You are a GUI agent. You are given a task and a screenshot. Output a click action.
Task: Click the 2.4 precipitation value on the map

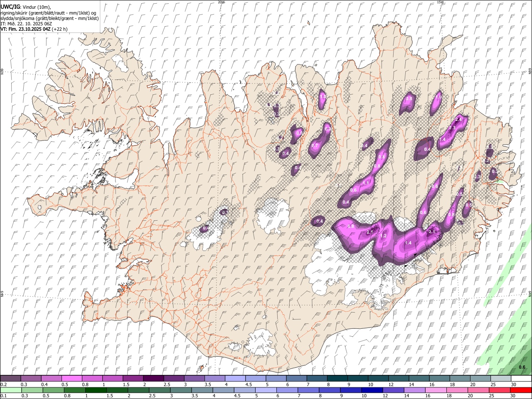459,120
